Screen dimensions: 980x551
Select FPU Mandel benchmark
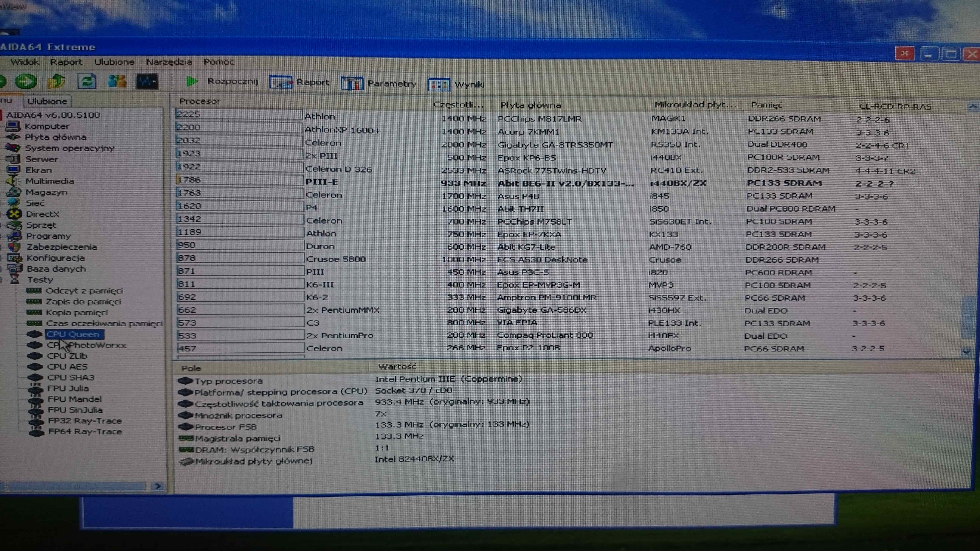[75, 400]
